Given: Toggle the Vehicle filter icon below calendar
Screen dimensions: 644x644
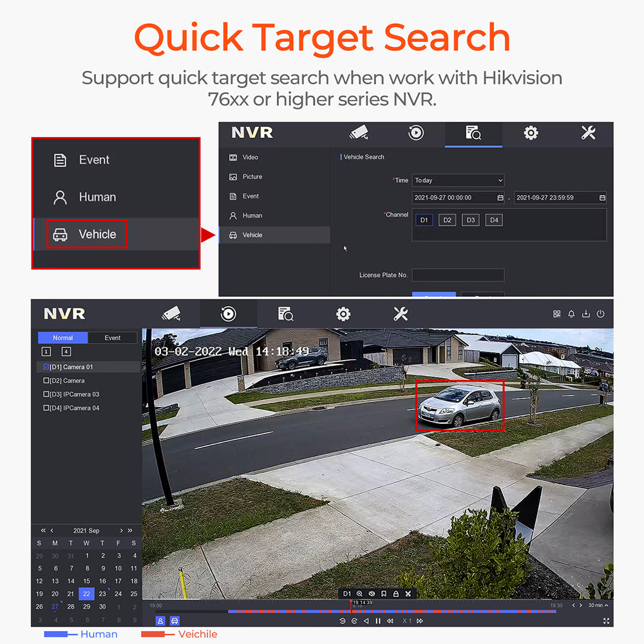Looking at the screenshot, I should click(x=175, y=621).
